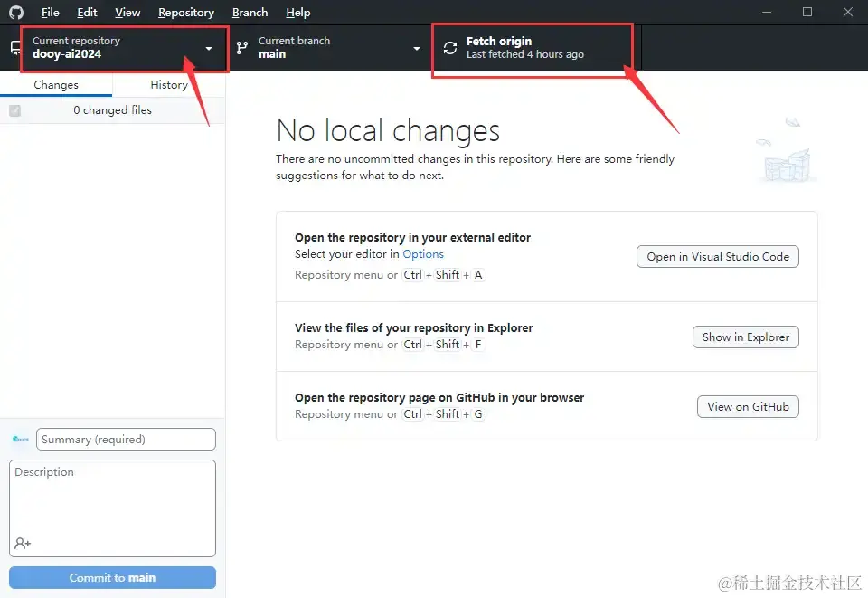The height and width of the screenshot is (598, 868).
Task: Click 'Open the repository page on GitHub' text
Action: (439, 397)
